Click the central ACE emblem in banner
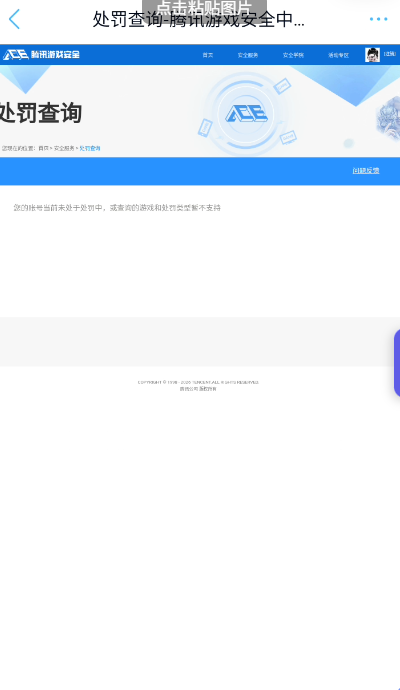This screenshot has height=690, width=400. tap(246, 114)
